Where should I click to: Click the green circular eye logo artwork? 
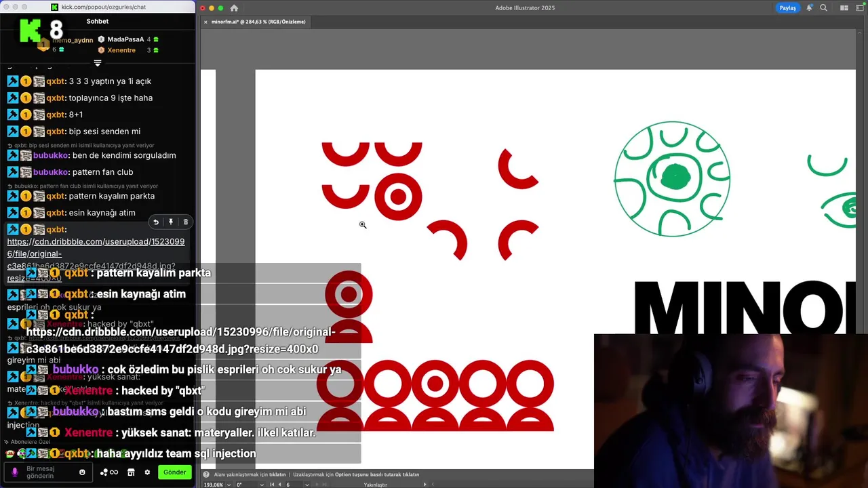tap(672, 179)
